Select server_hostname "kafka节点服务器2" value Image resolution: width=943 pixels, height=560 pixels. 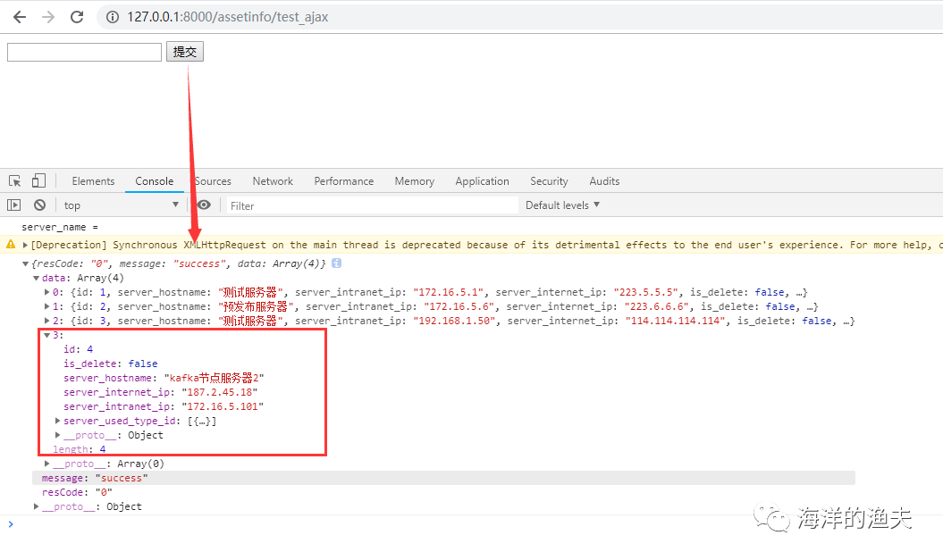pos(215,378)
